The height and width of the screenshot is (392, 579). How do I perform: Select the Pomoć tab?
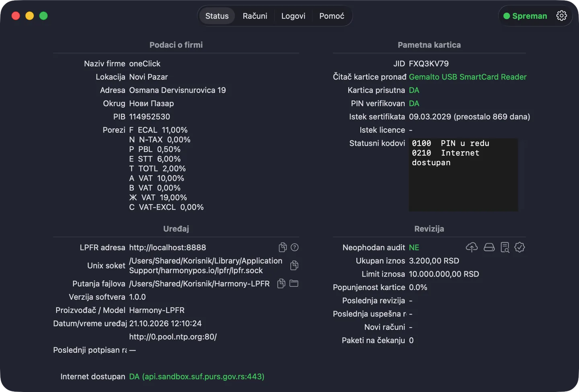(332, 16)
